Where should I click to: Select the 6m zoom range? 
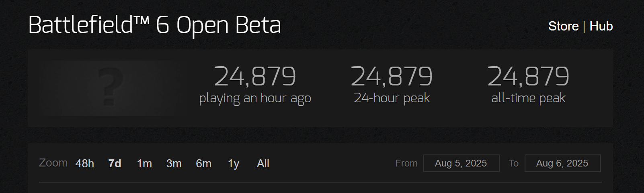point(204,164)
